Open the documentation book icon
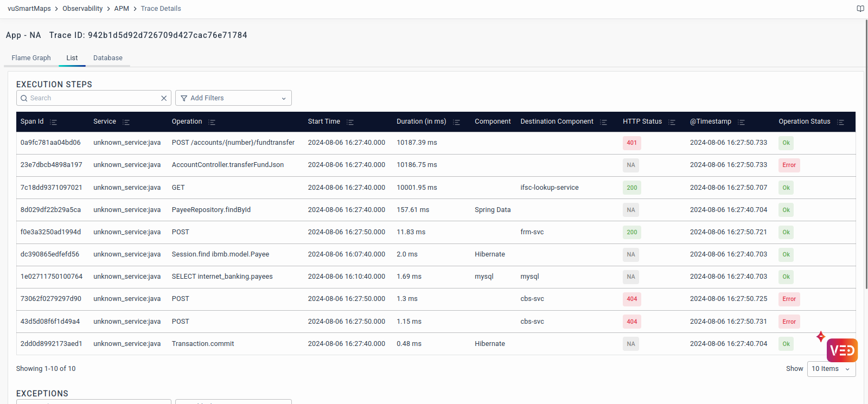The height and width of the screenshot is (404, 868). click(x=860, y=9)
